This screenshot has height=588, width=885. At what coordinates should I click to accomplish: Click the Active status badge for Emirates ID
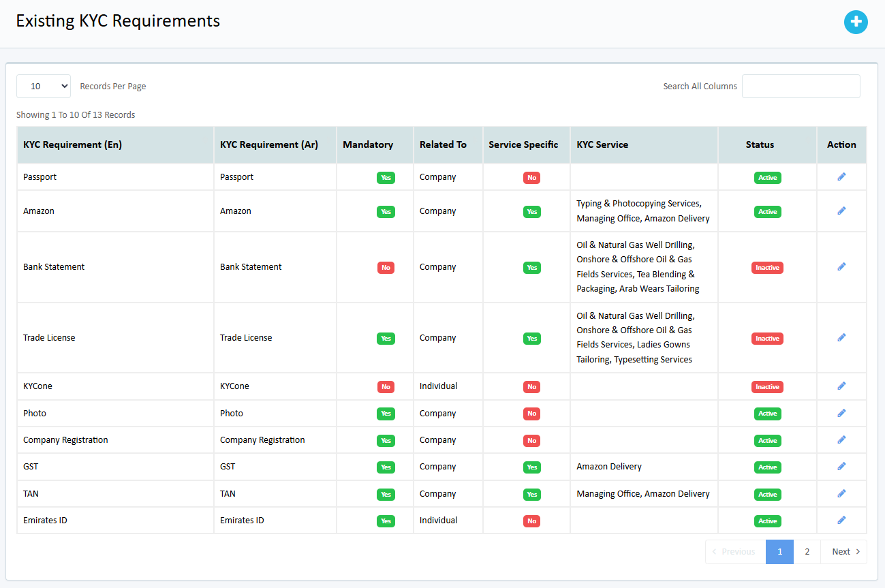coord(768,521)
